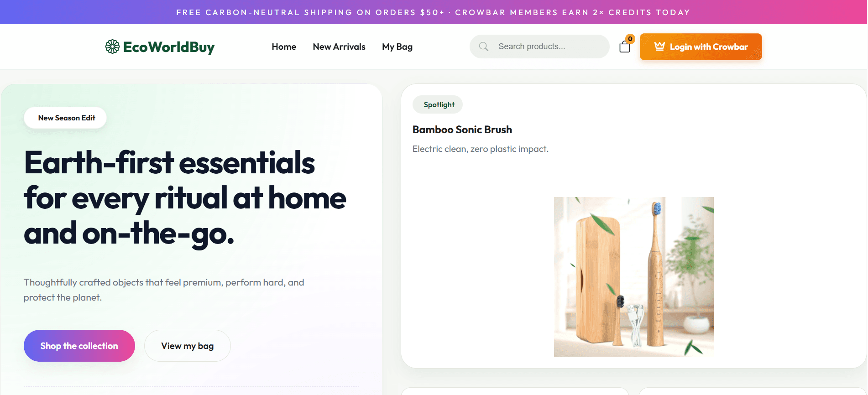This screenshot has width=868, height=395.
Task: Click the crown icon on the login button
Action: (659, 47)
